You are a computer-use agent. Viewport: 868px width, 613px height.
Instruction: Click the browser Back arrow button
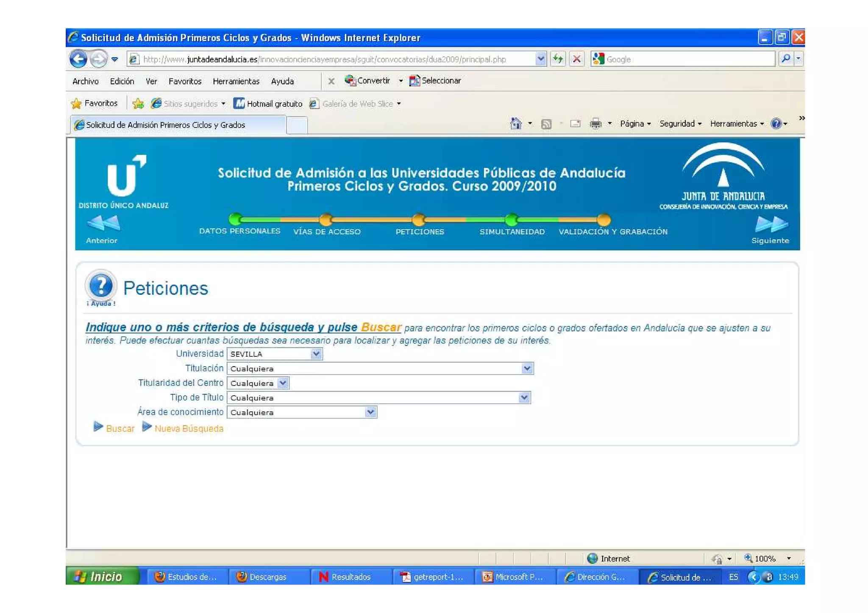pyautogui.click(x=78, y=59)
